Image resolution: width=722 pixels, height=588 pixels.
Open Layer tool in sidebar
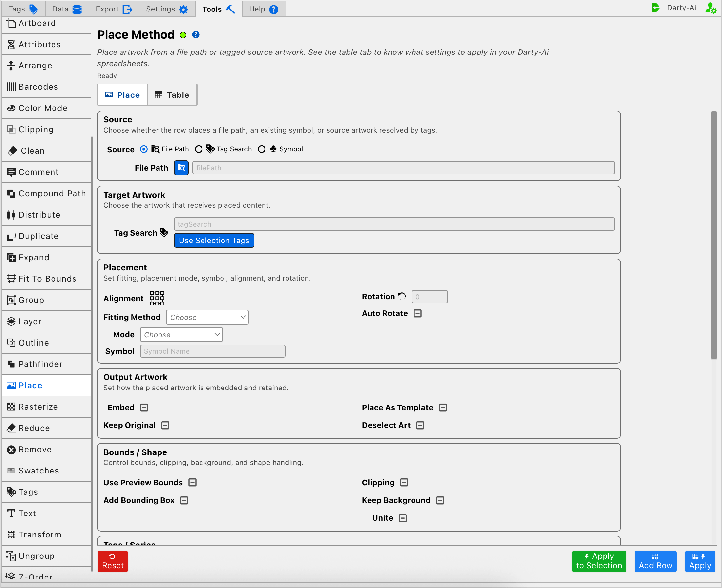pyautogui.click(x=46, y=322)
